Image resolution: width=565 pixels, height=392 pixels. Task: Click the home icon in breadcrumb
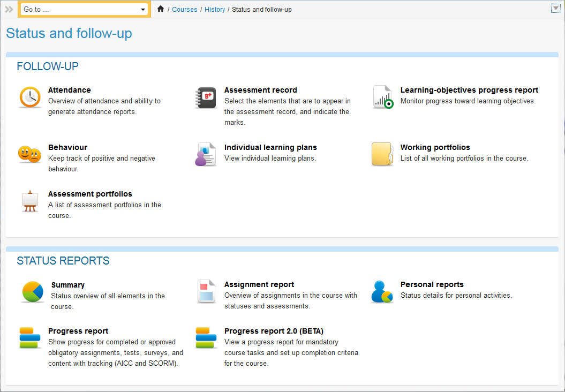click(x=161, y=9)
